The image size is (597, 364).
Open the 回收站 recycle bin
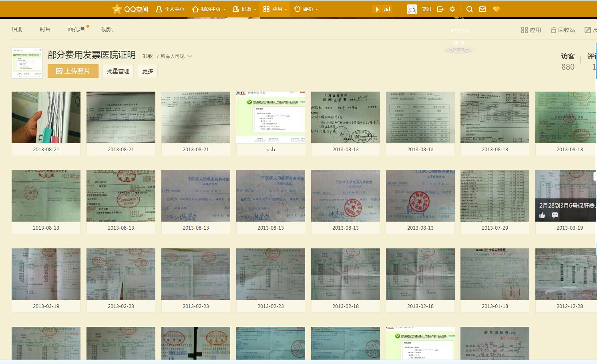pyautogui.click(x=563, y=30)
